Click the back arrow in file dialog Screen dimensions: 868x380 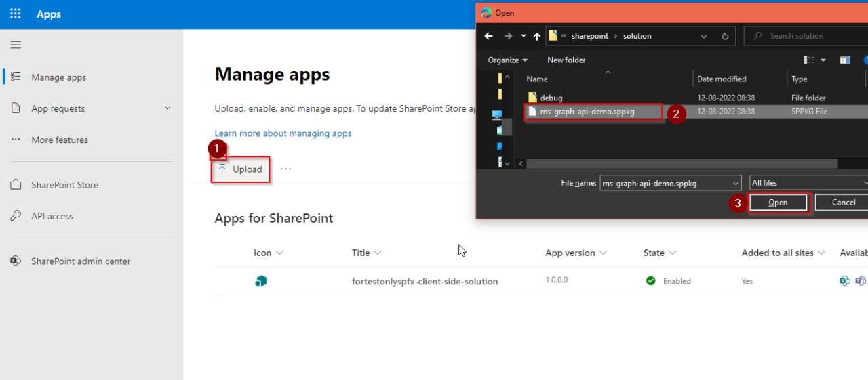488,36
